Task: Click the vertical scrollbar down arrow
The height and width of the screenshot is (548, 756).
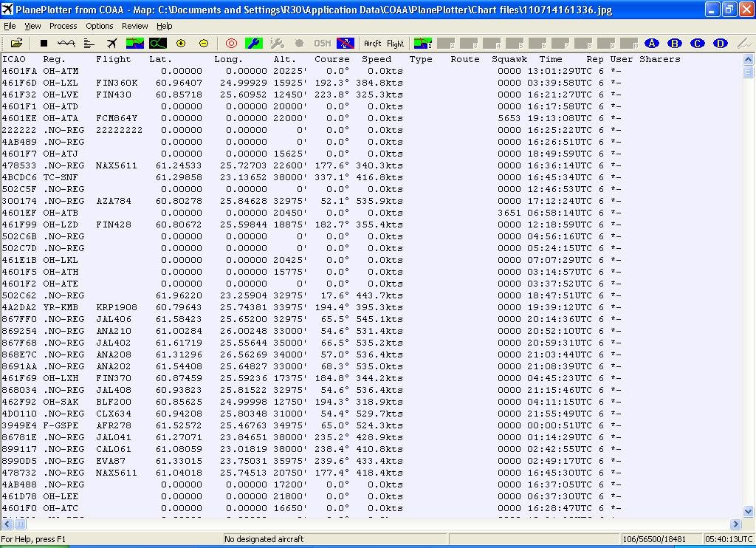Action: click(749, 510)
